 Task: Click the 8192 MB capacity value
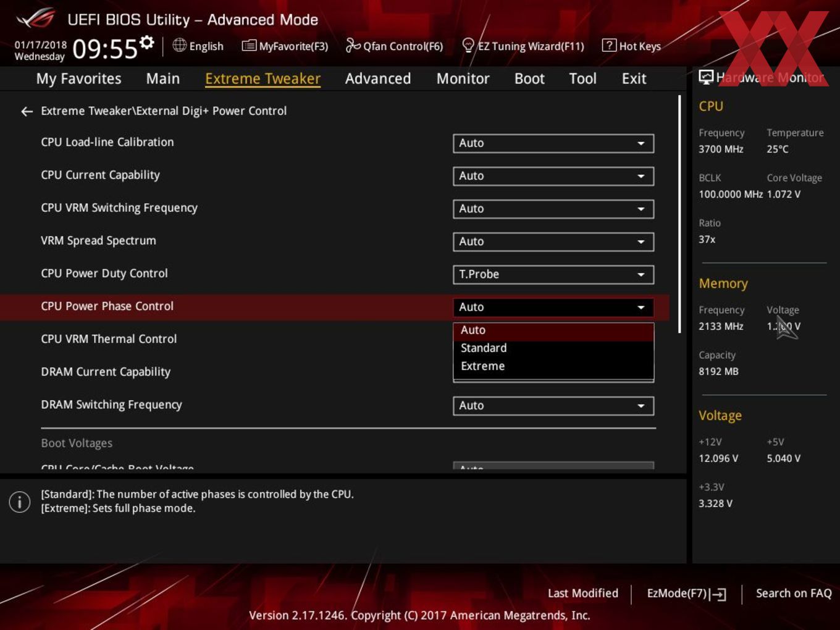pyautogui.click(x=718, y=371)
